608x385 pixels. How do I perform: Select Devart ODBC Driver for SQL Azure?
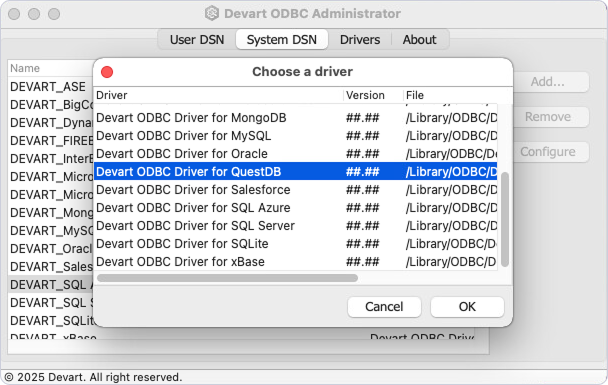pyautogui.click(x=295, y=207)
